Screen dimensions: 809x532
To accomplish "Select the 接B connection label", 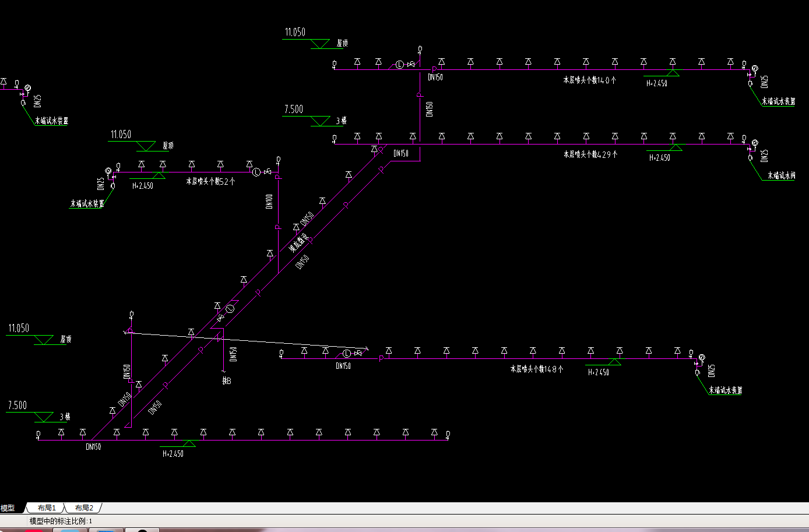I will click(x=227, y=381).
